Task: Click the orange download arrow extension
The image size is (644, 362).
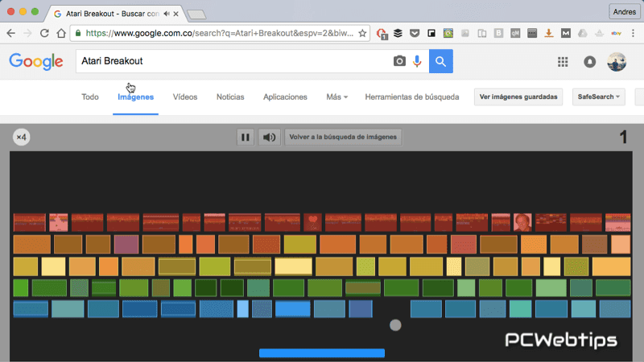Action: coord(549,33)
